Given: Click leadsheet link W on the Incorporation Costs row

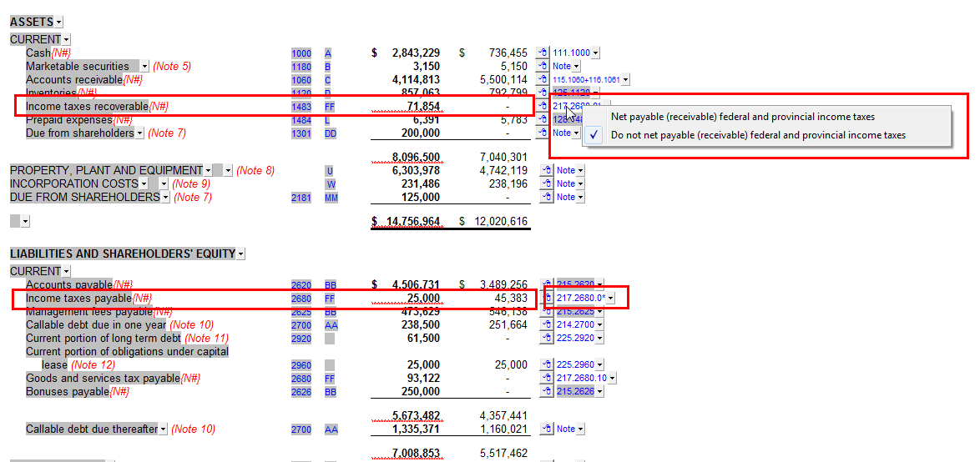Looking at the screenshot, I should point(330,183).
